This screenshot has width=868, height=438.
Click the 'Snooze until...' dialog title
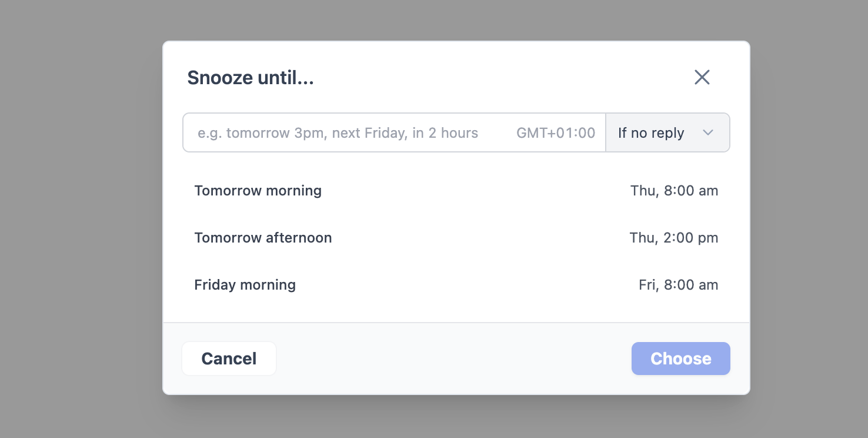[251, 78]
